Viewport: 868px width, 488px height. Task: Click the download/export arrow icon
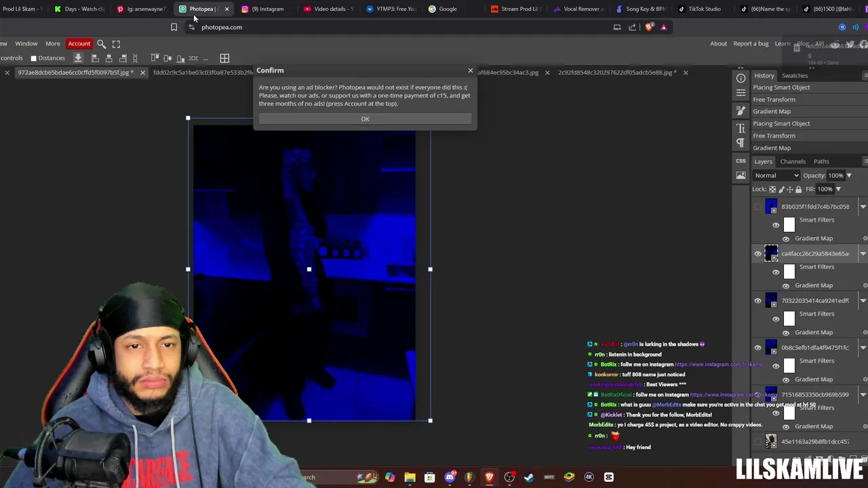tap(78, 58)
